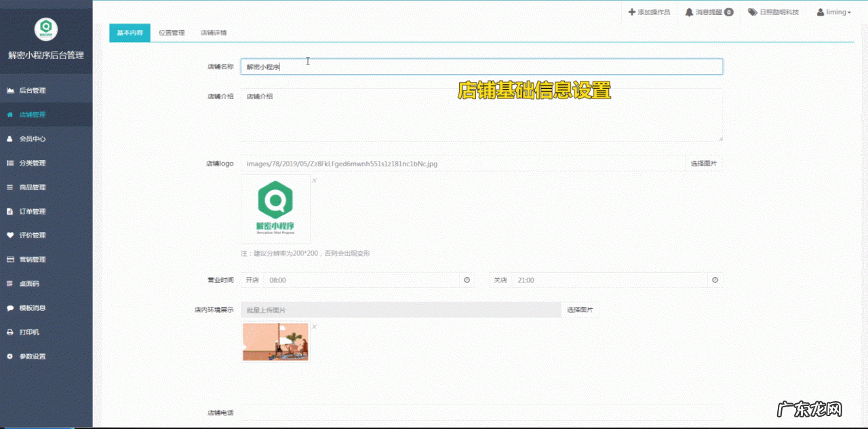Open the opening time clock picker

(467, 280)
